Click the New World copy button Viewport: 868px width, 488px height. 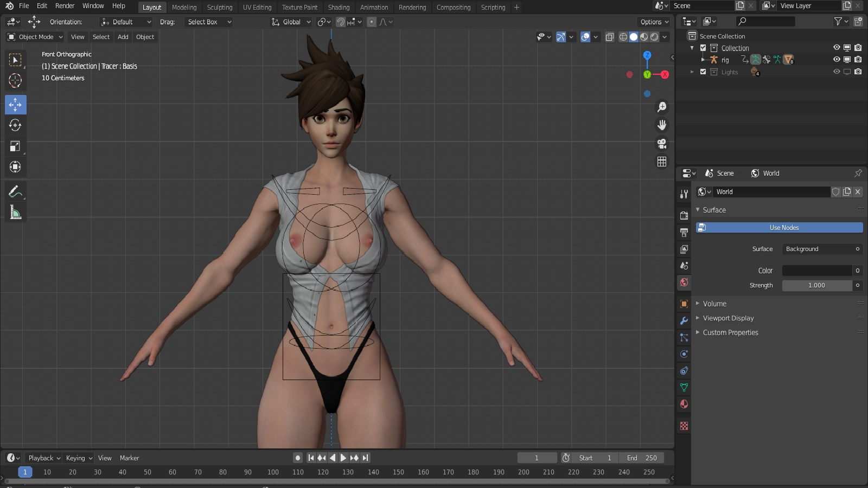pos(847,192)
